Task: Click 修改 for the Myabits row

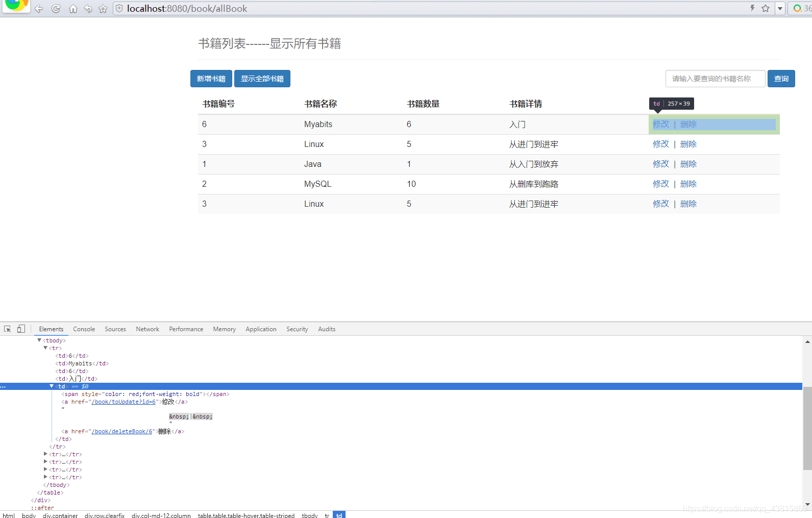Action: (x=661, y=124)
